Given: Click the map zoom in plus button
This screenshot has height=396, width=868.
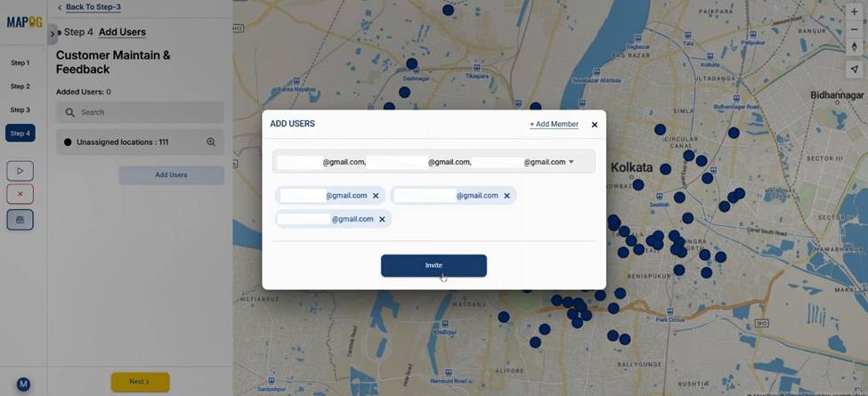Looking at the screenshot, I should coord(854,12).
